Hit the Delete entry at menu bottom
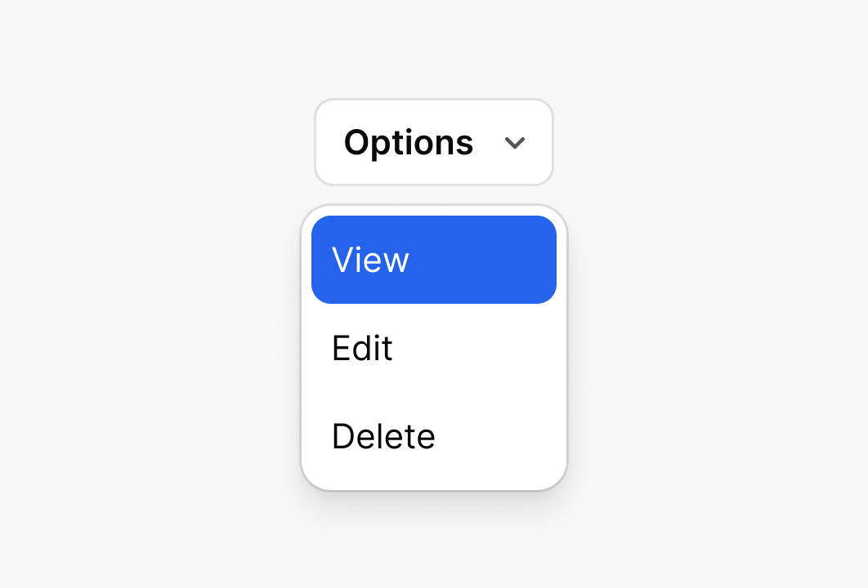Screen dimensions: 868x588 click(433, 436)
